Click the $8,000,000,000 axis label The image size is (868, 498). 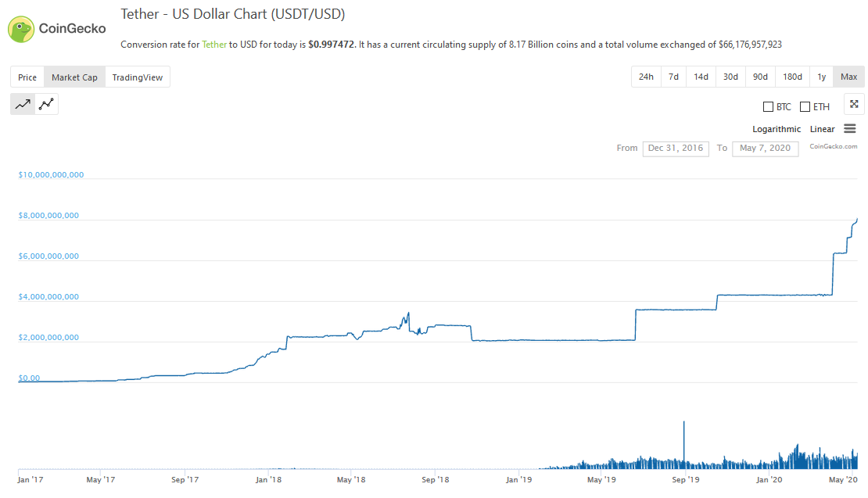48,216
